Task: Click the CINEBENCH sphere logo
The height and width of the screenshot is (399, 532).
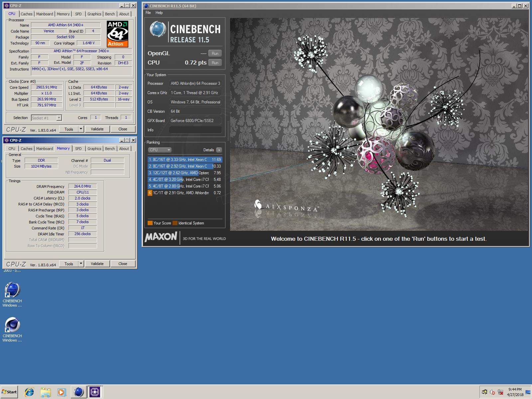Action: pyautogui.click(x=158, y=29)
